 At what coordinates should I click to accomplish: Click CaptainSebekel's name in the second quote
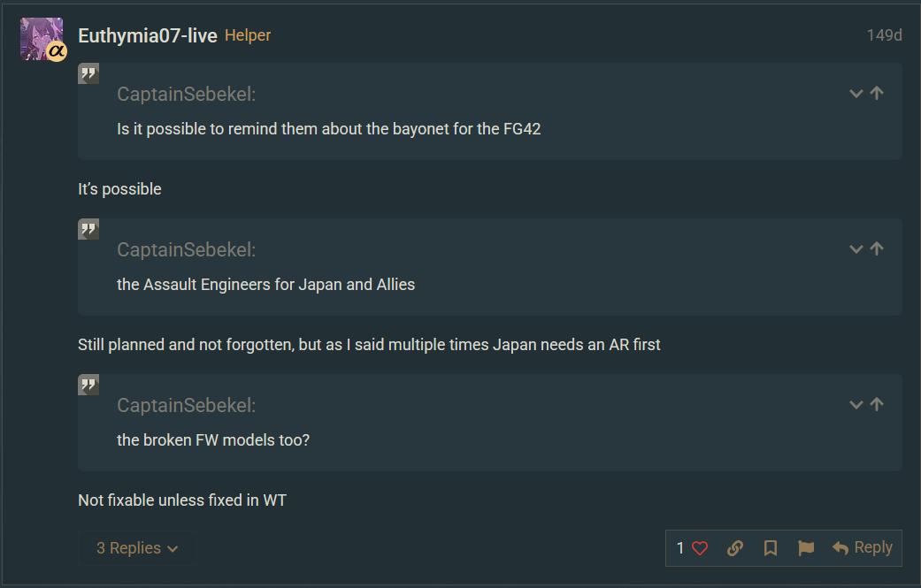click(x=186, y=250)
